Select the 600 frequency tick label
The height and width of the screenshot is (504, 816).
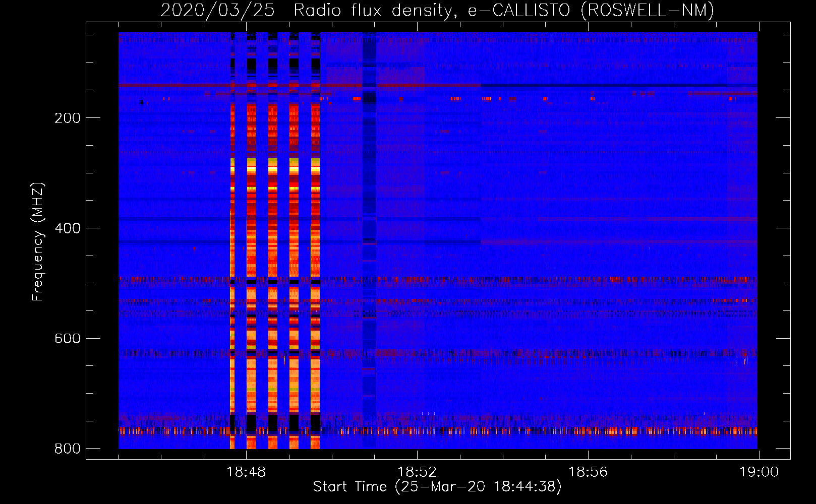[68, 338]
